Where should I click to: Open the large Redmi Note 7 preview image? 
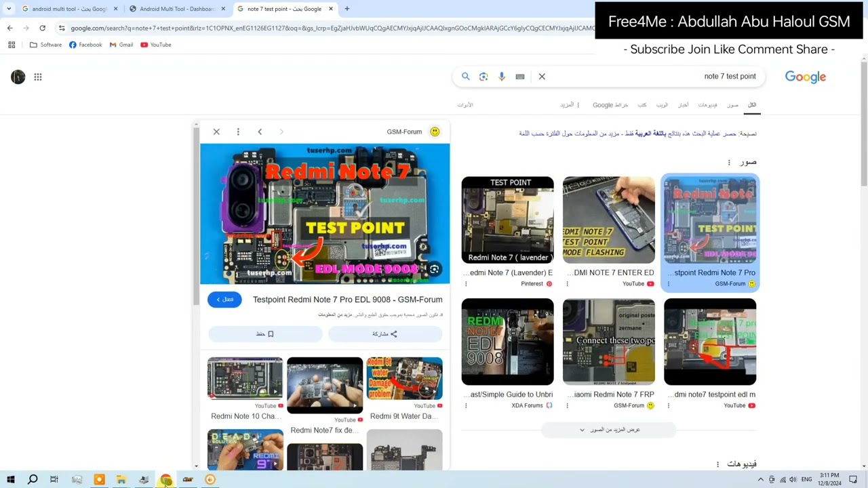[x=325, y=213]
